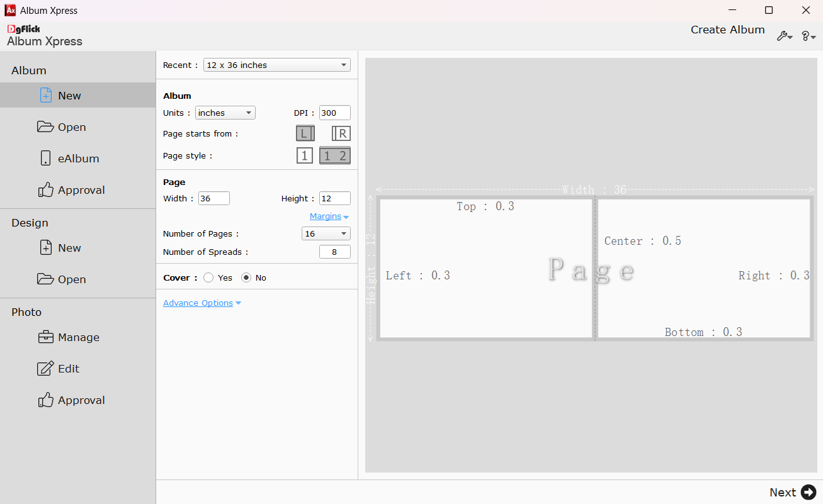Image resolution: width=823 pixels, height=504 pixels.
Task: Click the Album Approval thumbs-up icon
Action: (x=45, y=189)
